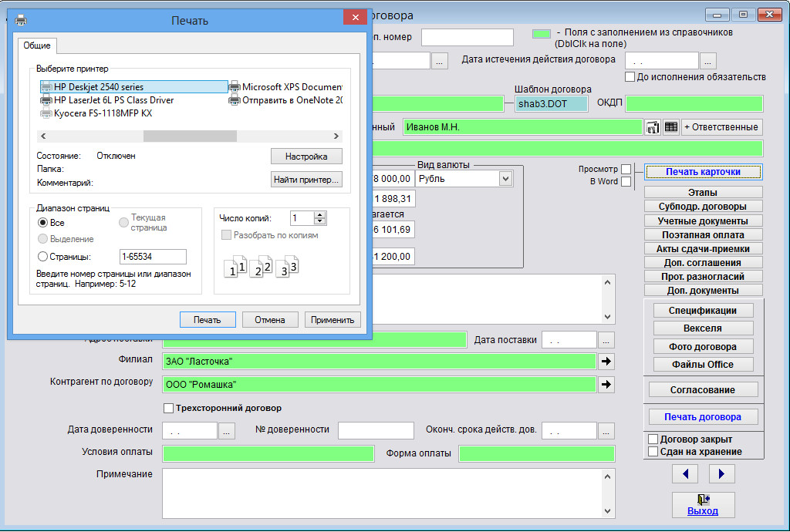The height and width of the screenshot is (532, 790).
Task: Go to next record with right arrow
Action: pyautogui.click(x=721, y=473)
